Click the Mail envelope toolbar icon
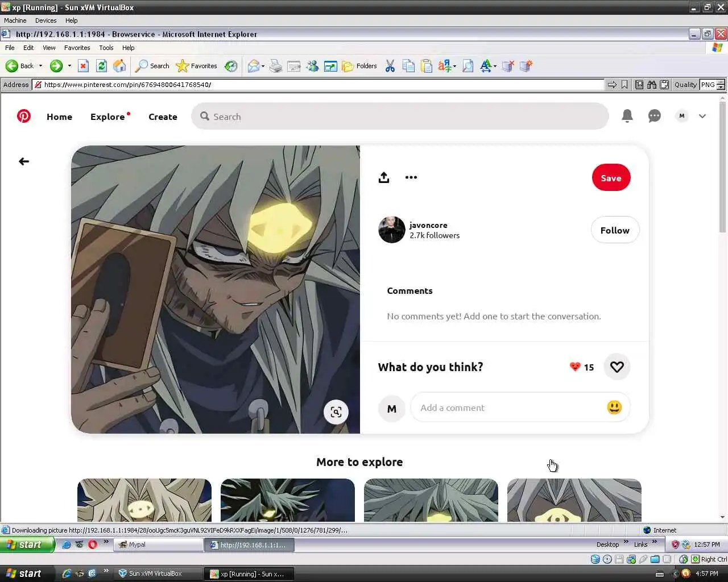 click(x=253, y=66)
